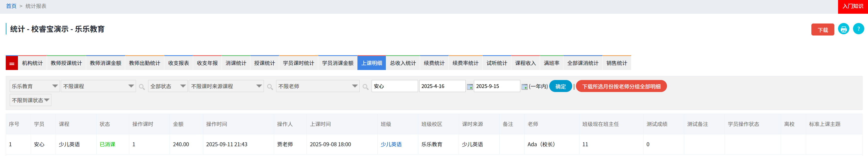This screenshot has height=156, width=868.
Task: Open the 少儿英语 class link in row 1
Action: pos(391,144)
